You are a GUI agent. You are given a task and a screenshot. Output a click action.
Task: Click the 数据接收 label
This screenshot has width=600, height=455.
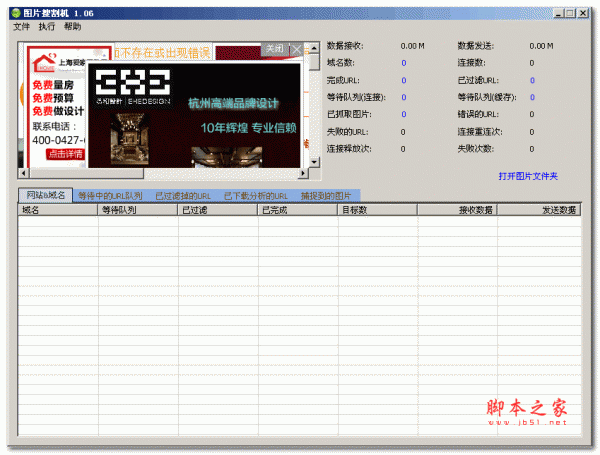pyautogui.click(x=345, y=46)
